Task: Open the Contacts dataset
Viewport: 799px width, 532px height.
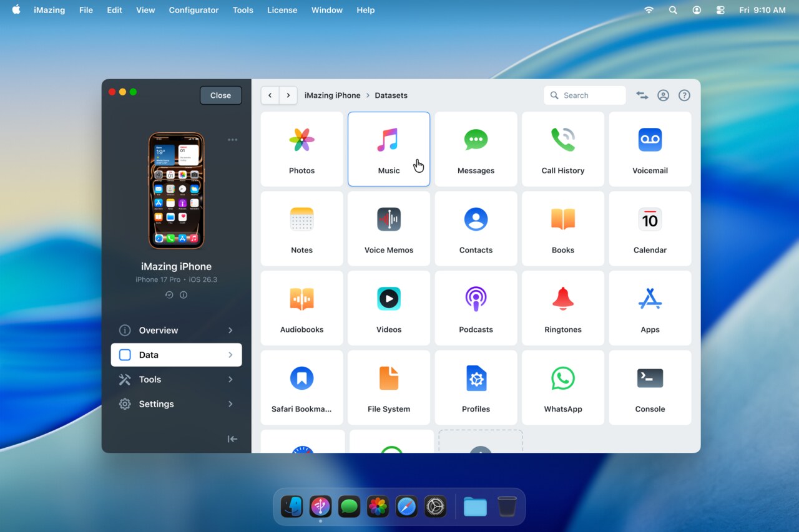Action: (x=476, y=228)
